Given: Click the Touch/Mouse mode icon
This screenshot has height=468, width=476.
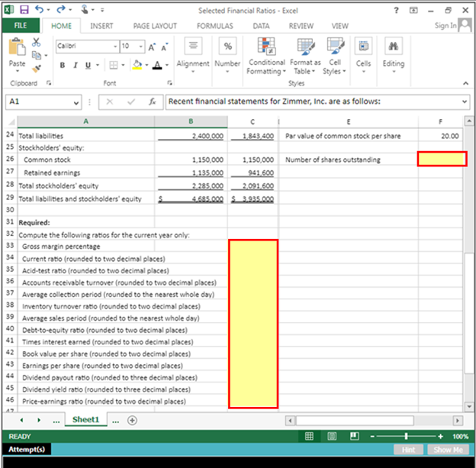Looking at the screenshot, I should [85, 9].
